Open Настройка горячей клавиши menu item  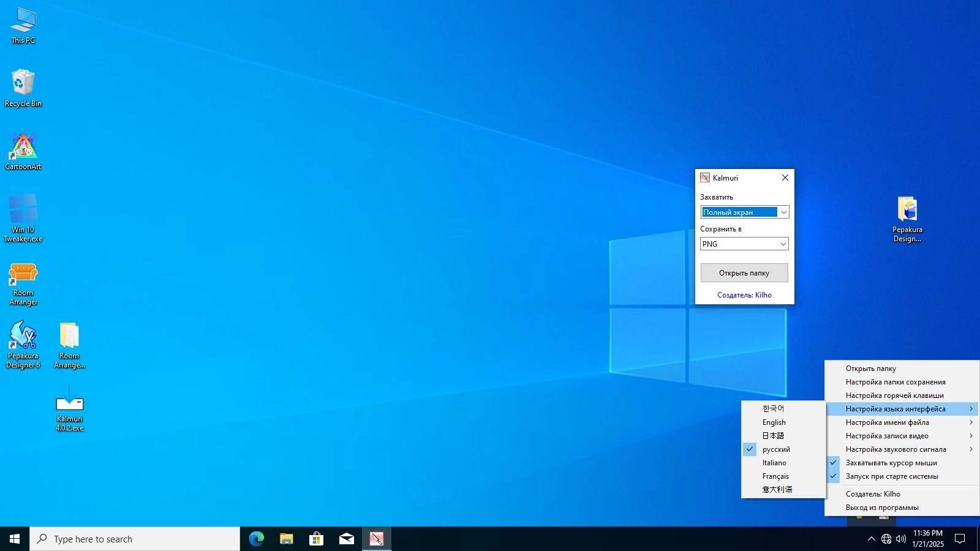point(902,395)
